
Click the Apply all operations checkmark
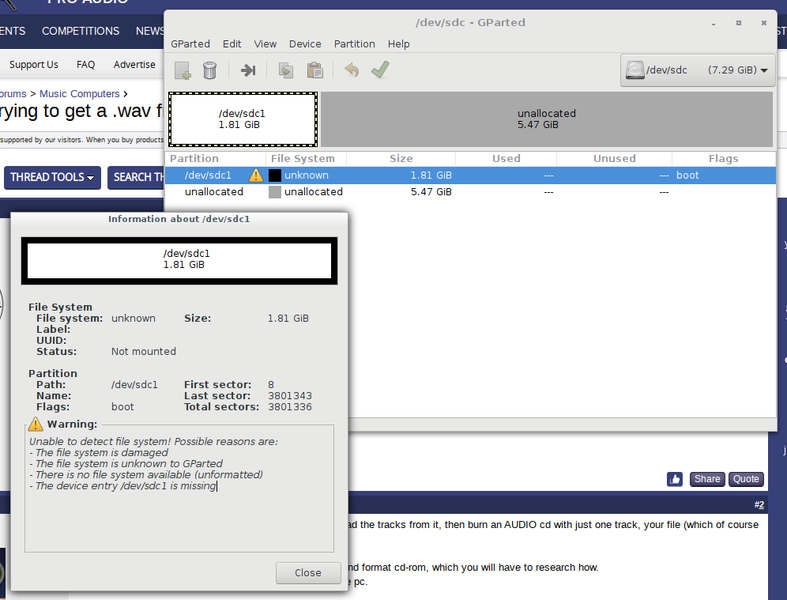pyautogui.click(x=380, y=70)
